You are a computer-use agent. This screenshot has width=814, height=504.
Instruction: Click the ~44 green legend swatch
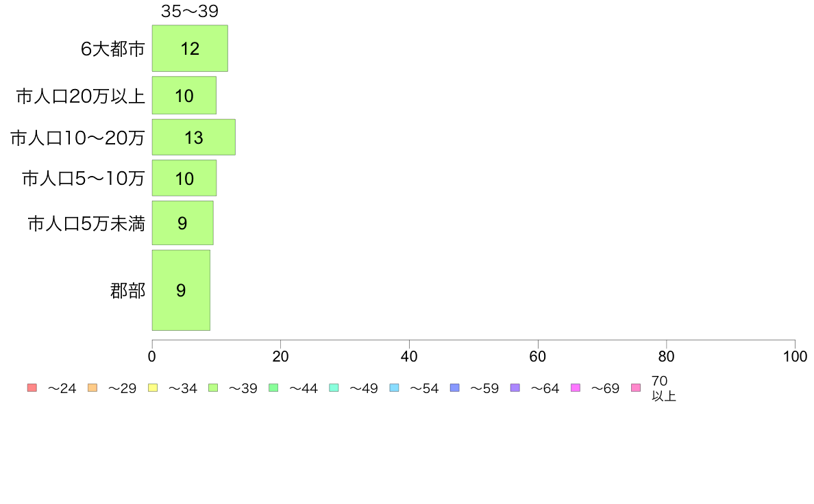point(273,388)
